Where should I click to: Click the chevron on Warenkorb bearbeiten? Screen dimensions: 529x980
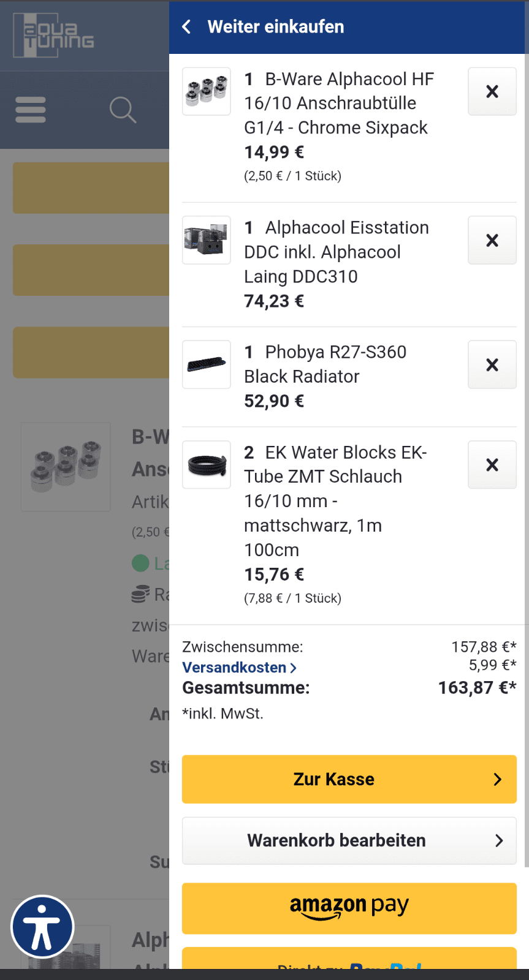(497, 840)
